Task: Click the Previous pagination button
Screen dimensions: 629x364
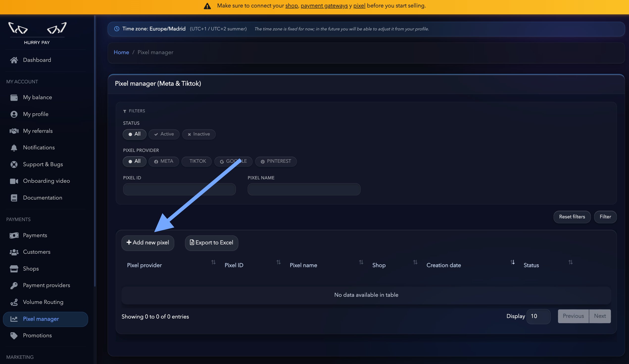Action: [573, 316]
